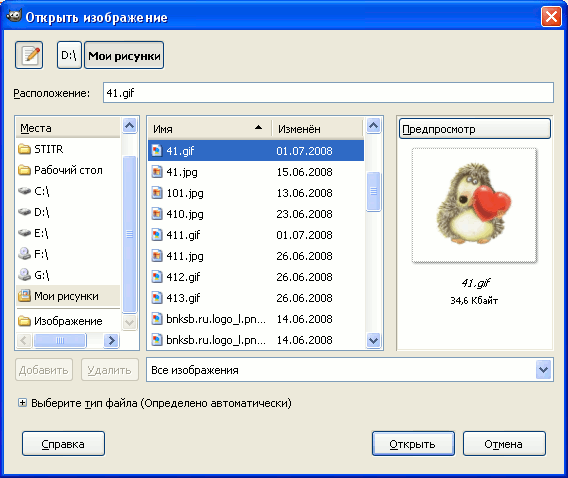The width and height of the screenshot is (568, 478).
Task: Select the 101.jpg file in the list
Action: click(x=256, y=193)
